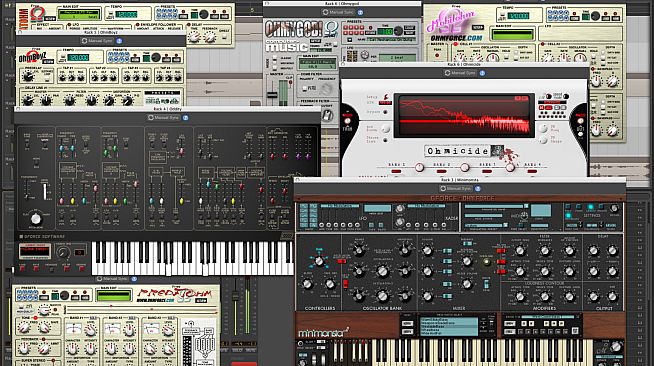This screenshot has width=654, height=366.
Task: Click the large white rotary knob in Oddity
Action: [x=36, y=218]
